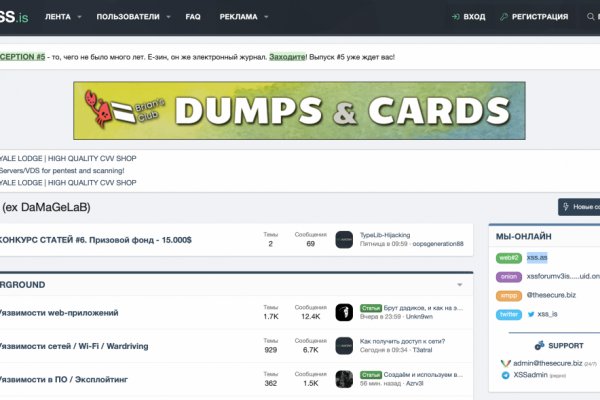The height and width of the screenshot is (400, 600).
Task: Click the Telegram icon beside XSSadmin
Action: tap(505, 375)
